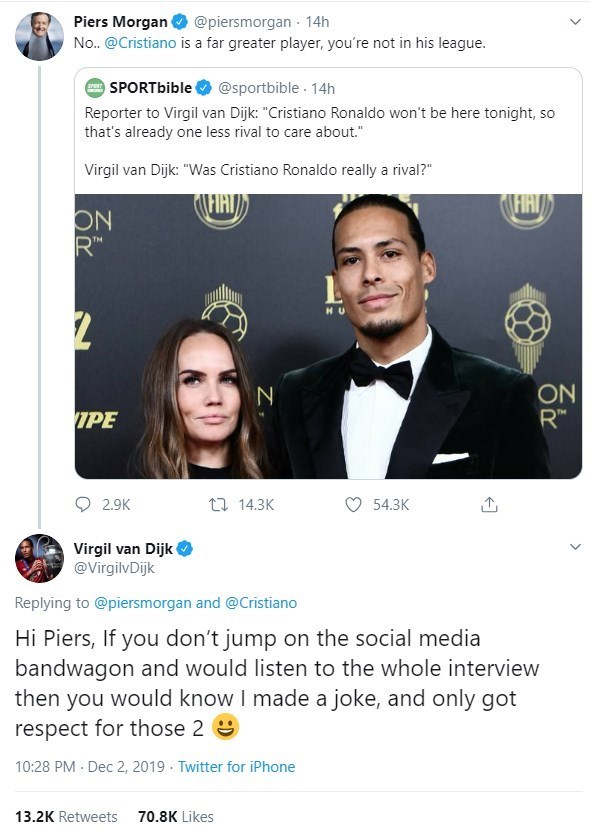Open the @Cristiano mention in Piers' tweet

[140, 43]
